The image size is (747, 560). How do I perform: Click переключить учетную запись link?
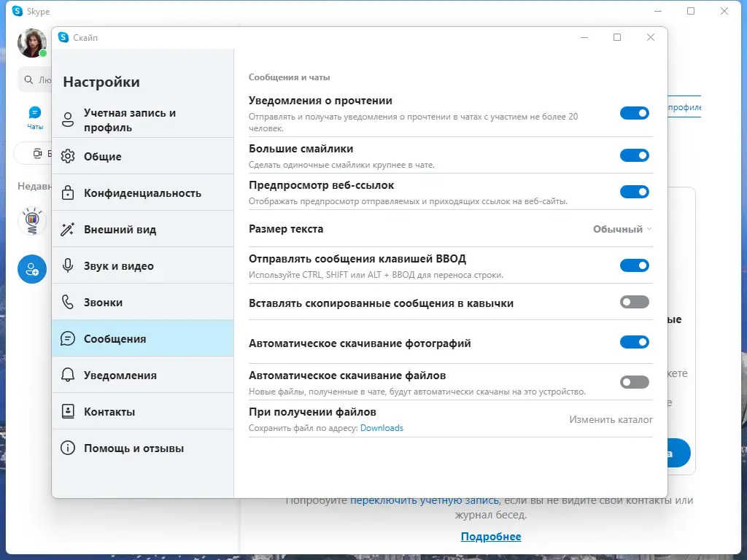tap(425, 500)
